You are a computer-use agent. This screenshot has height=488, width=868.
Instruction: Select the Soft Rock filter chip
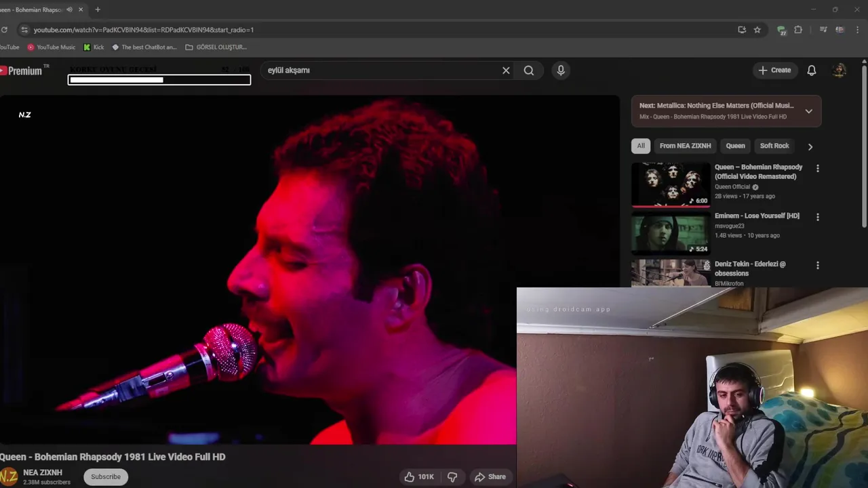774,146
